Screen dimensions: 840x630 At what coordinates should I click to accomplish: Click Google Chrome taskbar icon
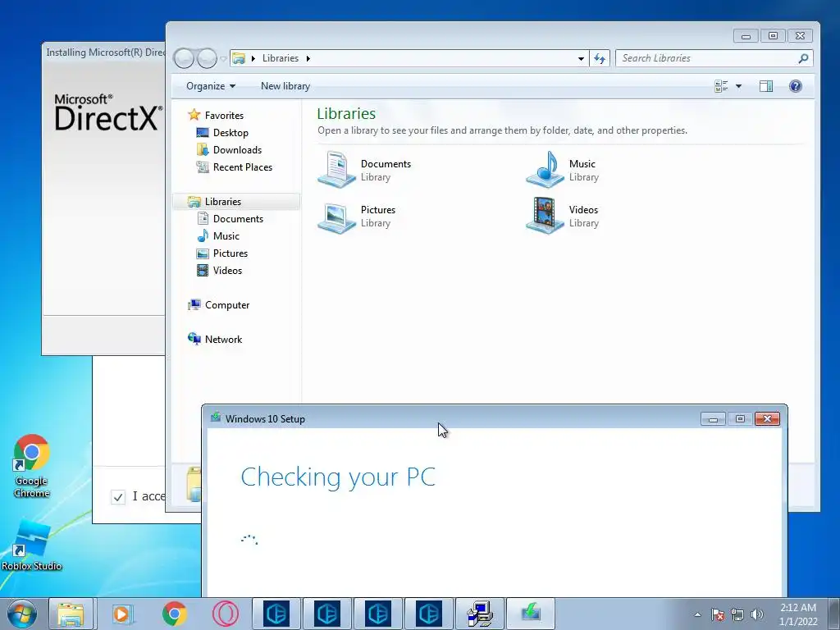pyautogui.click(x=175, y=614)
